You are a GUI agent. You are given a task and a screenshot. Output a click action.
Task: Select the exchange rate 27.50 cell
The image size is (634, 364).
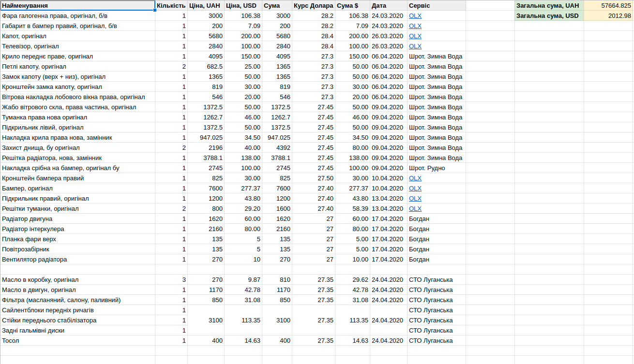[x=314, y=178]
